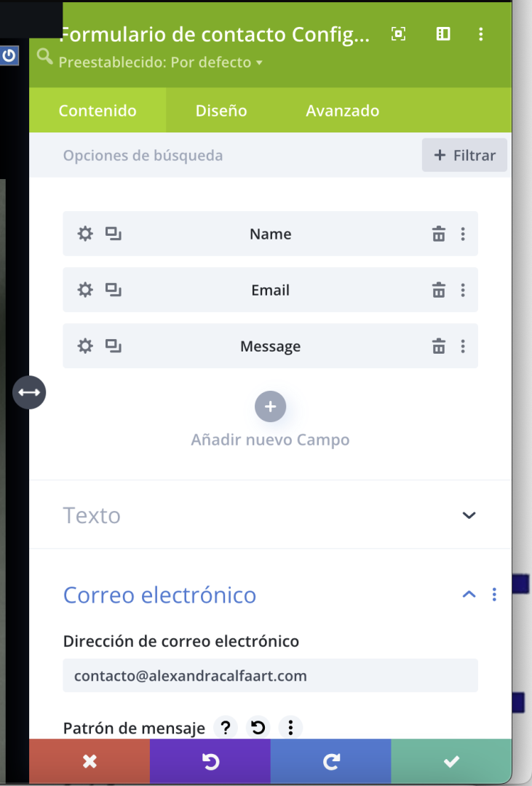Open settings gear for Name field
The height and width of the screenshot is (786, 532).
coord(85,234)
